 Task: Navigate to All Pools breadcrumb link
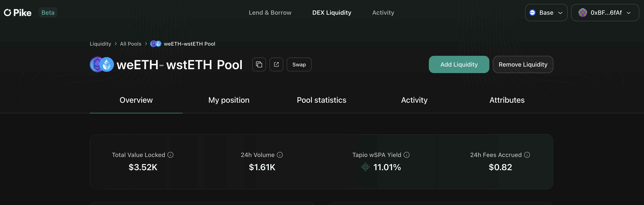click(130, 44)
